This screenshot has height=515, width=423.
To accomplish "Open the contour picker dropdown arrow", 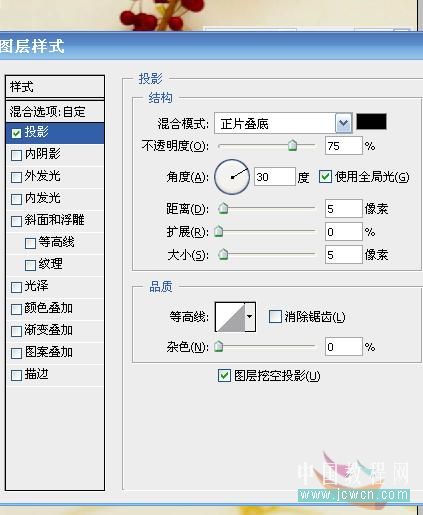I will click(x=250, y=317).
